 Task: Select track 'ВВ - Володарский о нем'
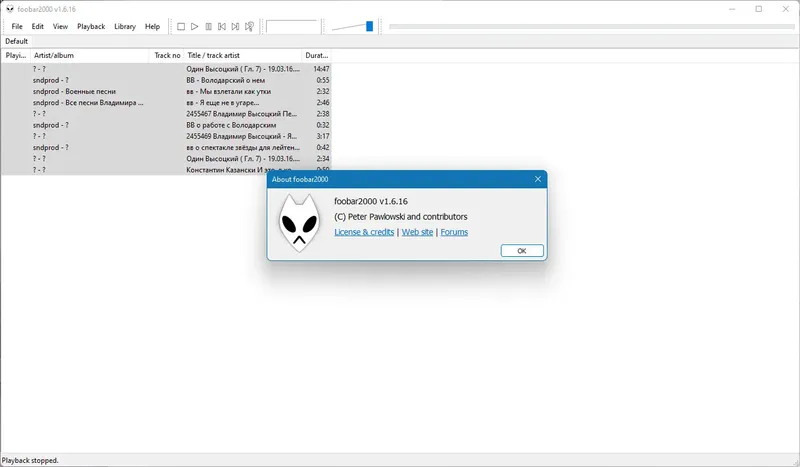click(x=166, y=80)
